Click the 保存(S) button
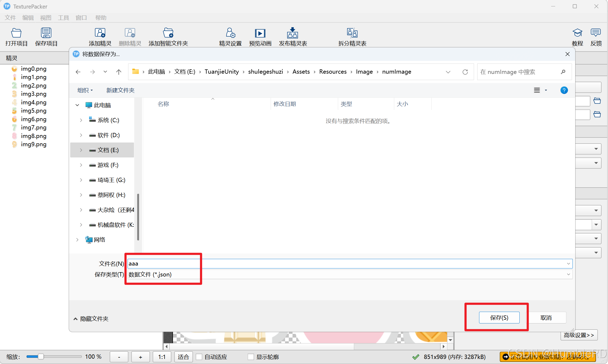Screen dimensions: 608x364 coord(499,318)
